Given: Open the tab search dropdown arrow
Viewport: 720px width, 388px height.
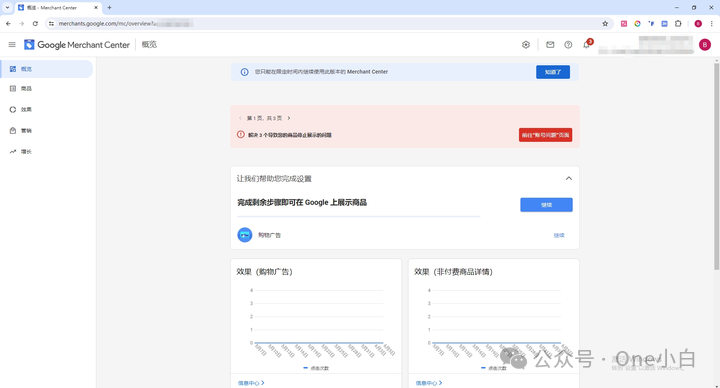Looking at the screenshot, I should click(x=7, y=7).
